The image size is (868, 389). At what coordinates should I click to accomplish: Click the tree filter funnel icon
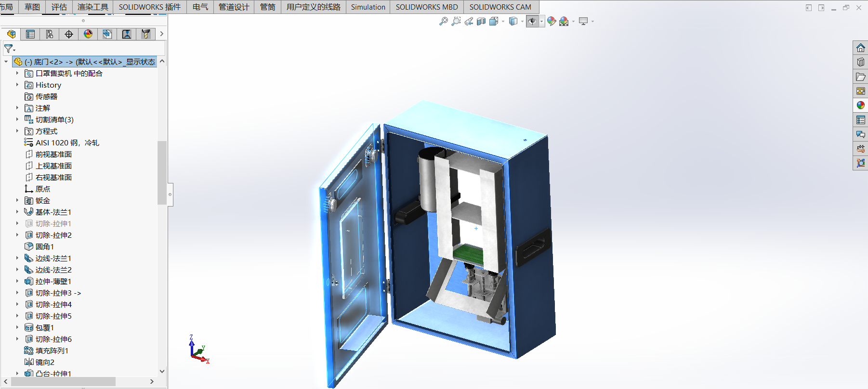pos(9,49)
